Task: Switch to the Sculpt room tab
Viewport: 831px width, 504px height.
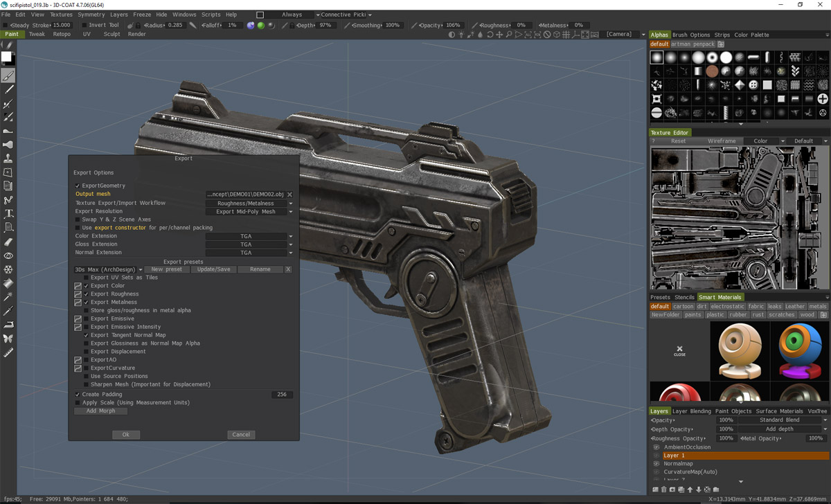Action: click(x=111, y=34)
